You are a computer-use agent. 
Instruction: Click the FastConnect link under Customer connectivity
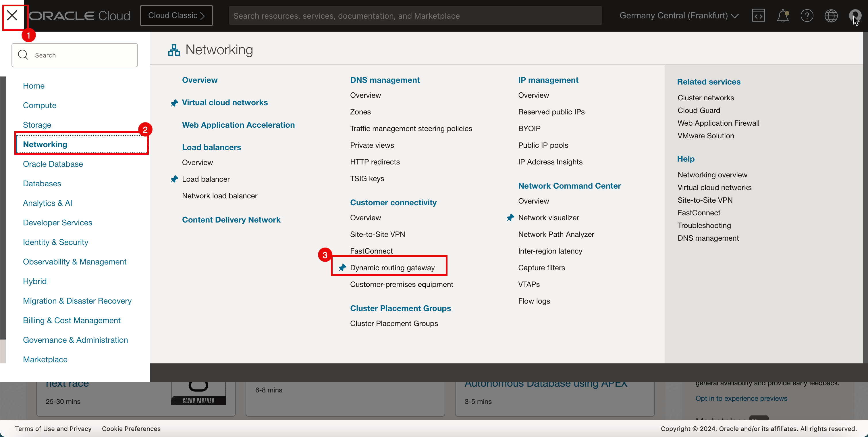371,251
